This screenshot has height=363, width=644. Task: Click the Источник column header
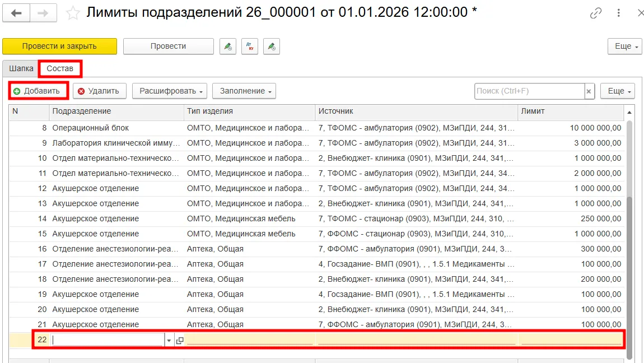pyautogui.click(x=417, y=111)
